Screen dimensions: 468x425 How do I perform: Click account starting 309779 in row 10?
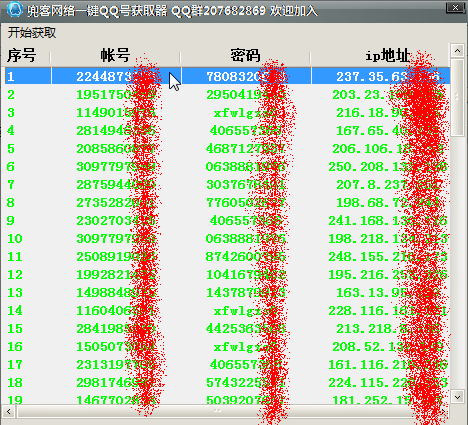point(115,239)
